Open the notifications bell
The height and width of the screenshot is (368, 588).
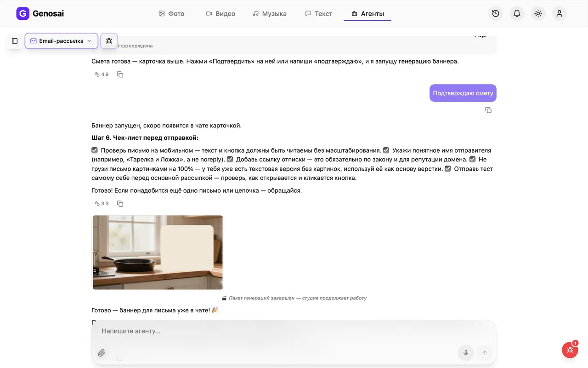coord(517,14)
